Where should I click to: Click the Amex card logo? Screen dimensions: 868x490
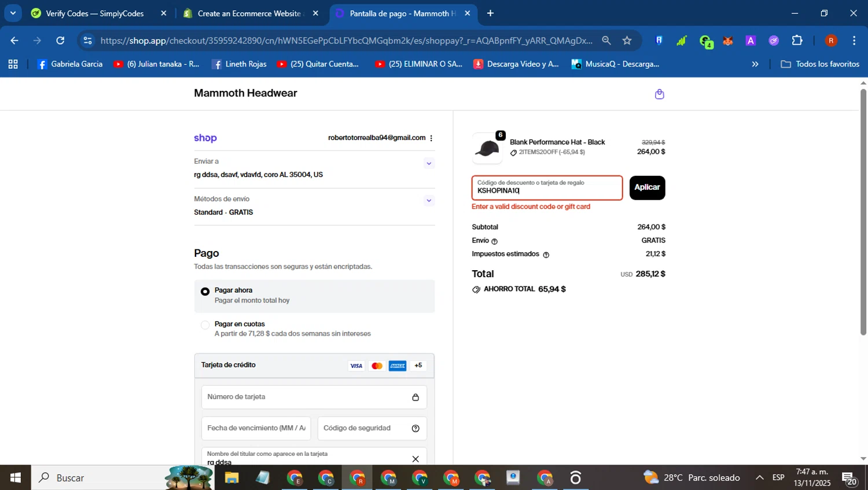click(x=398, y=366)
